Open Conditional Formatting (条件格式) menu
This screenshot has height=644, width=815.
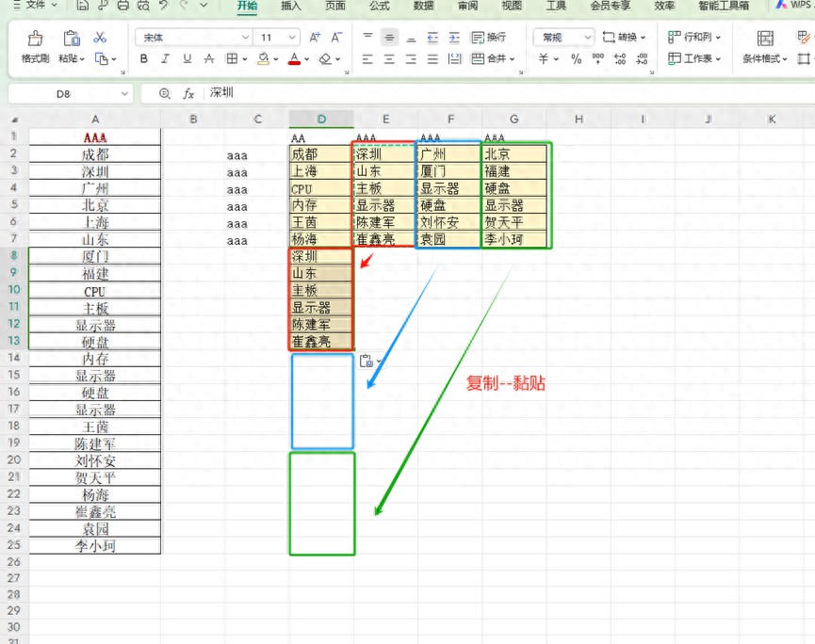pos(764,58)
